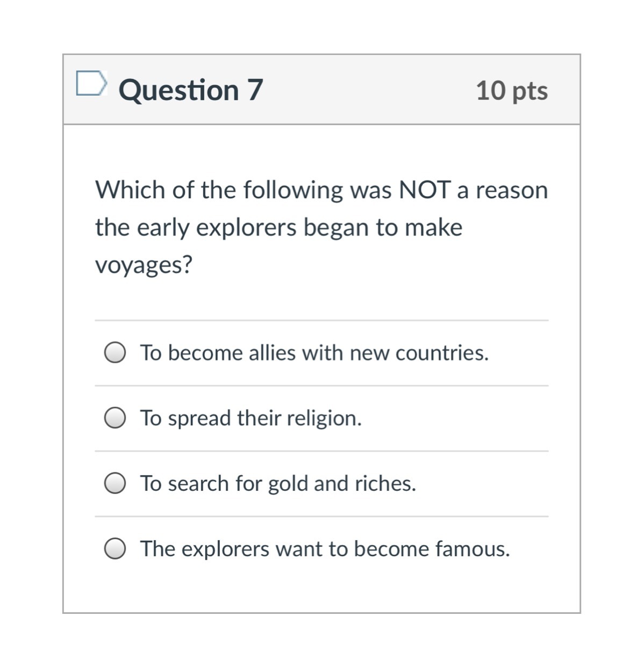This screenshot has height=645, width=644.
Task: Select radio button for allies with new countries
Action: [115, 353]
